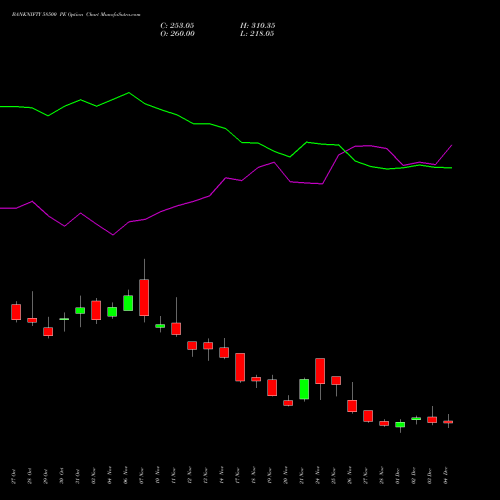Click the 11 Nov date label
Viewport: 500px width, 500px height.
173,476
